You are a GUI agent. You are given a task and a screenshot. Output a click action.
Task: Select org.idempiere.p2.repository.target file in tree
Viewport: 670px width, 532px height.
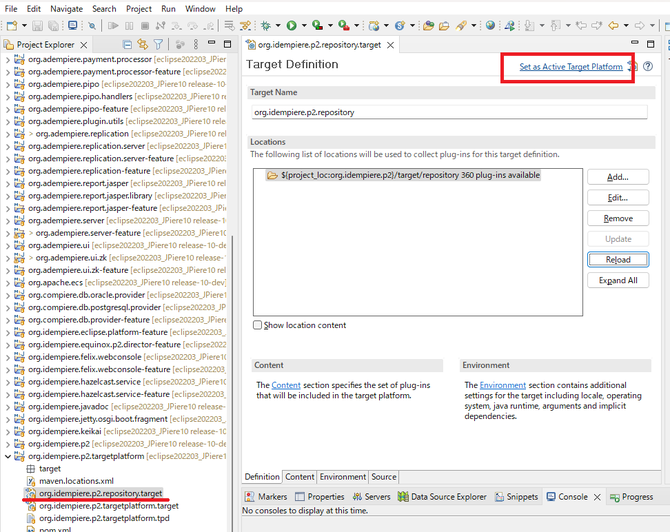tap(100, 494)
